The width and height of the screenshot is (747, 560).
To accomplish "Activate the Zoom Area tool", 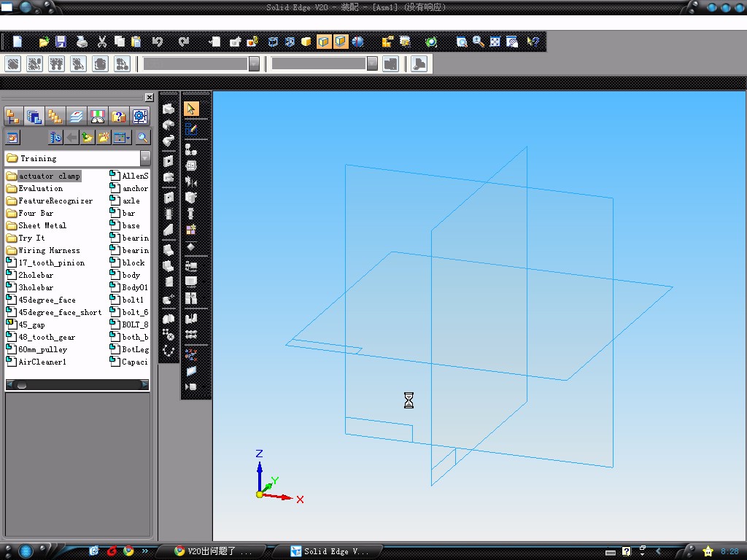I will [x=461, y=42].
